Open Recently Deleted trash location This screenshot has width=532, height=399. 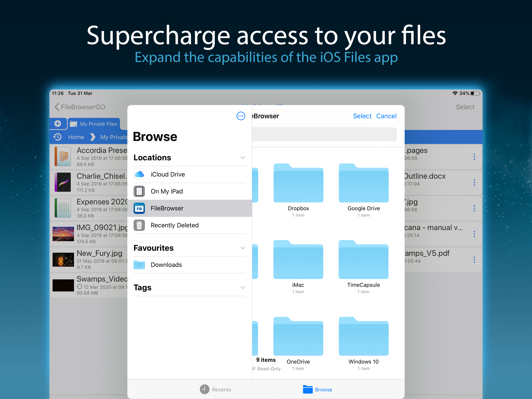tap(175, 225)
